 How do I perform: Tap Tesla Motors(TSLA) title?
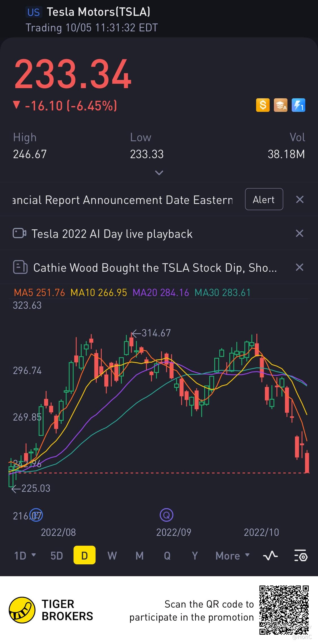coord(98,12)
